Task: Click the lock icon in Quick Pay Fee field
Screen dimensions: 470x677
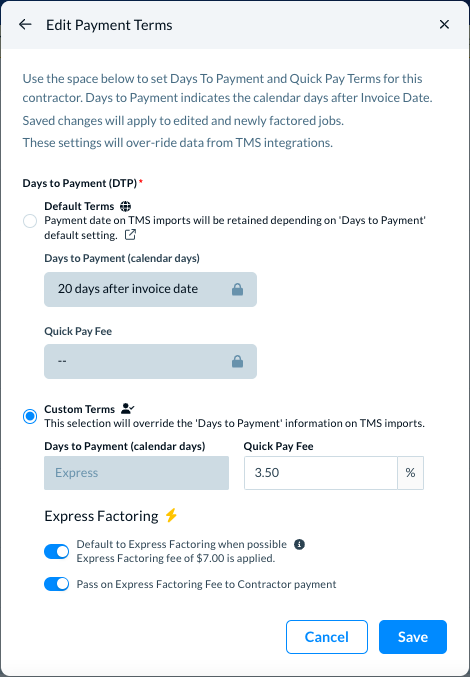Action: (x=237, y=361)
